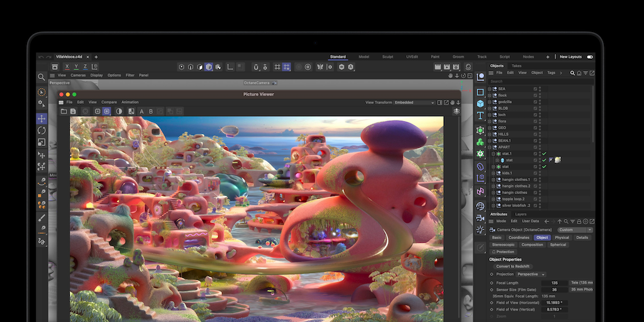Click the search icon in Objects panel

[572, 73]
